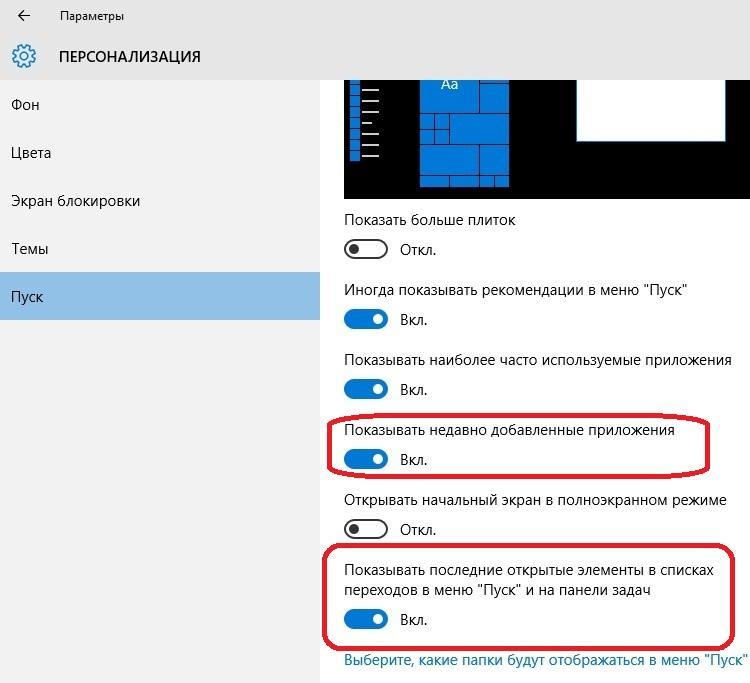The height and width of the screenshot is (683, 750).
Task: Switch off recently added apps toggle
Action: click(365, 459)
